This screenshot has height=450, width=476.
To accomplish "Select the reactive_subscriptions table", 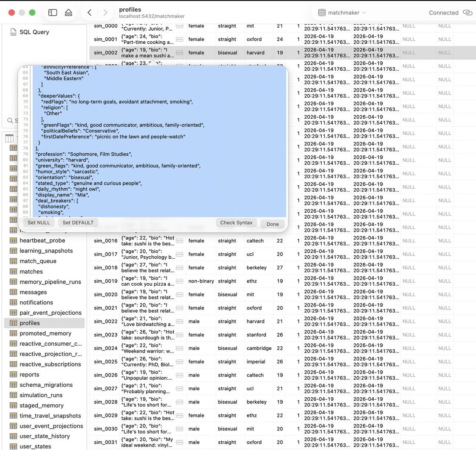I will point(50,364).
